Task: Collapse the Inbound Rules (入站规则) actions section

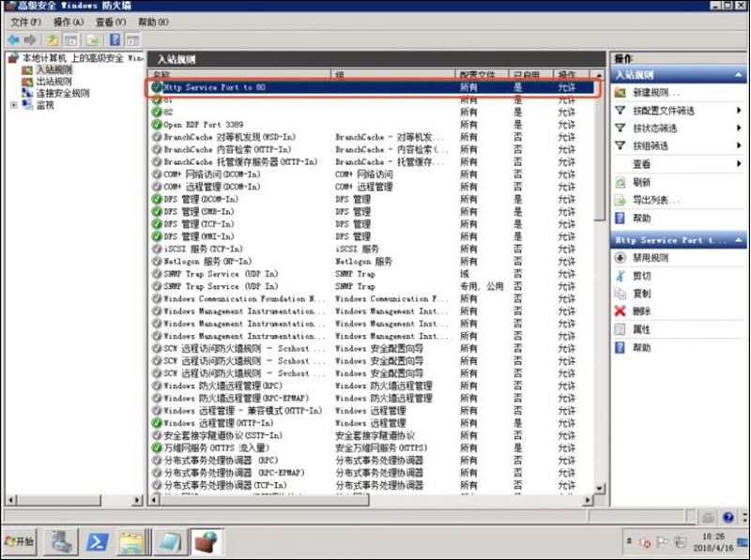Action: tap(740, 74)
